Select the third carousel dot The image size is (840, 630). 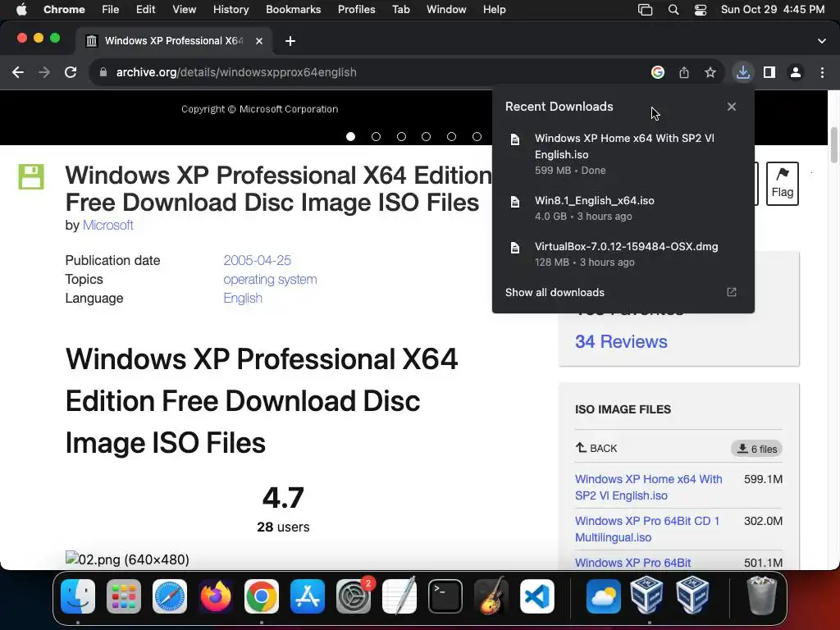coord(401,137)
